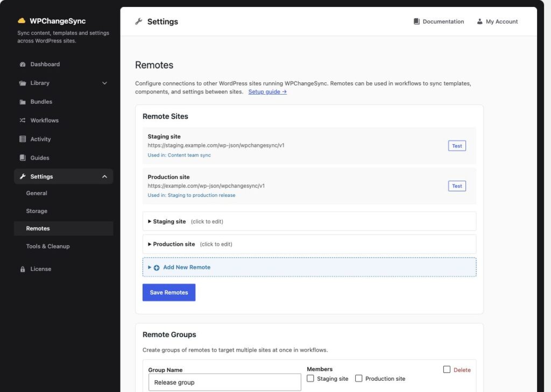Image resolution: width=551 pixels, height=392 pixels.
Task: Click the Guides book icon
Action: pyautogui.click(x=23, y=158)
